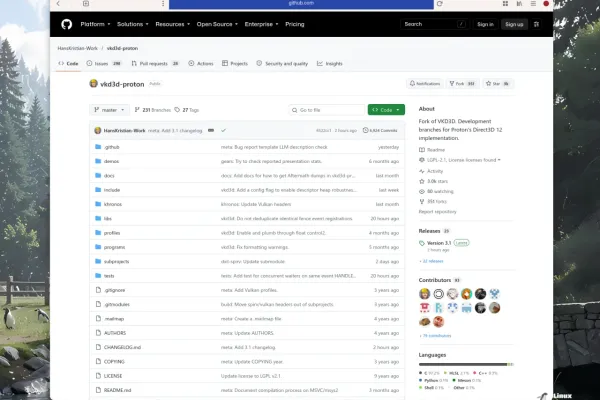Open Report repository link
The width and height of the screenshot is (600, 400).
[437, 212]
